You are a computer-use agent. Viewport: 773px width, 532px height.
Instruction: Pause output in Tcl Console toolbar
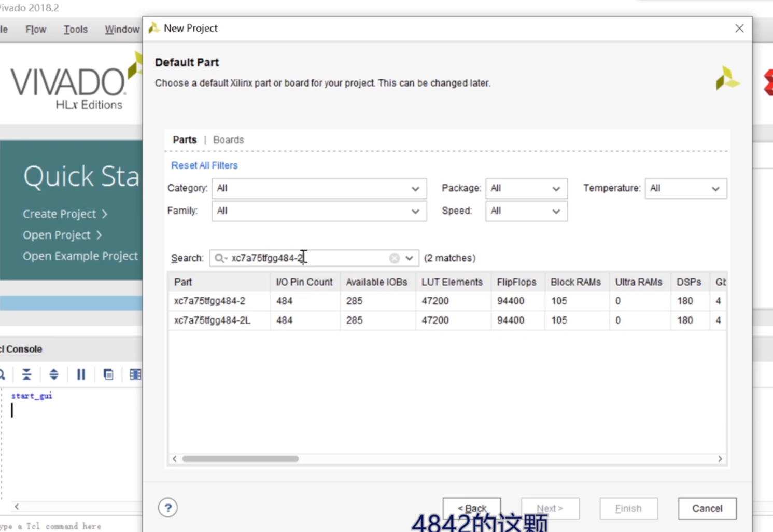coord(81,374)
